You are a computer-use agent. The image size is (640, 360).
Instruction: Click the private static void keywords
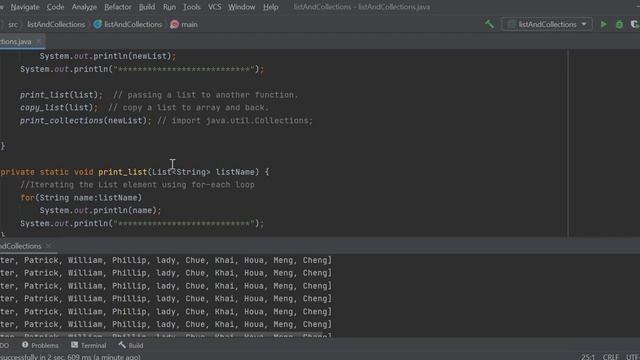[x=47, y=172]
